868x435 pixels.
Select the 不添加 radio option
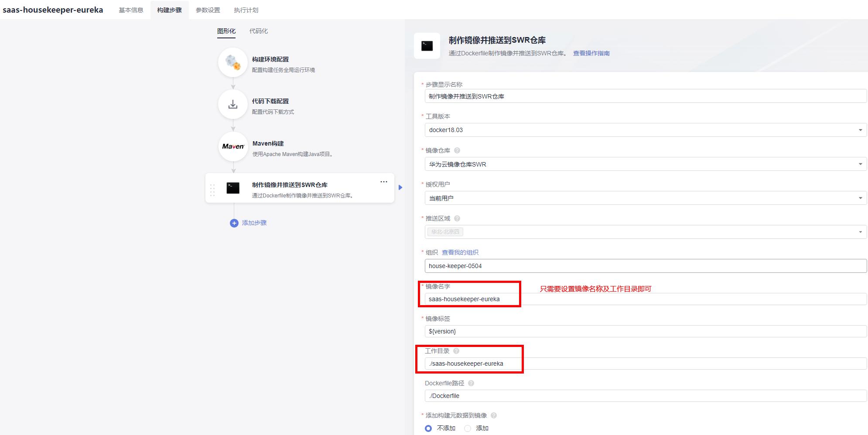[428, 428]
